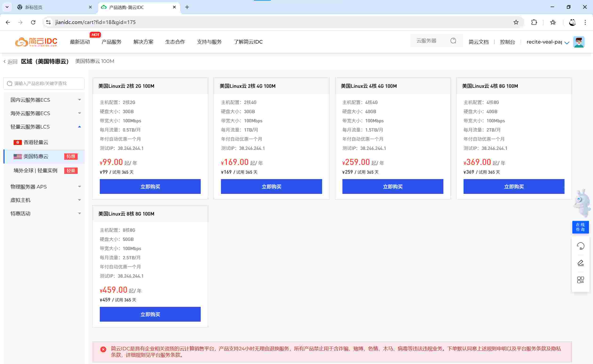The image size is (593, 364).
Task: Bookmark this page with the star icon
Action: pos(516,22)
